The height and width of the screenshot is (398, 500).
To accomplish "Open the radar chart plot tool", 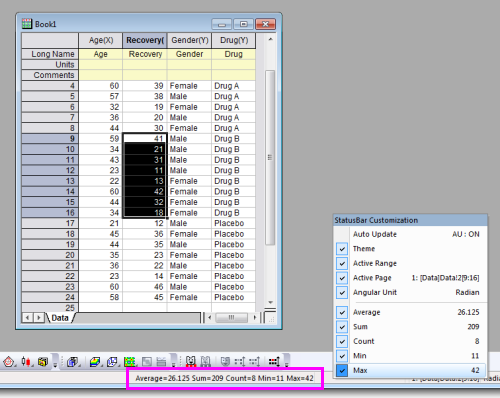I will [8, 361].
